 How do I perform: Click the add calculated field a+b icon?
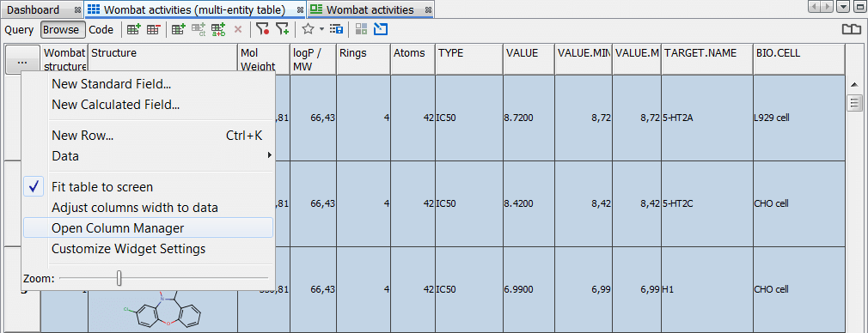coord(218,30)
